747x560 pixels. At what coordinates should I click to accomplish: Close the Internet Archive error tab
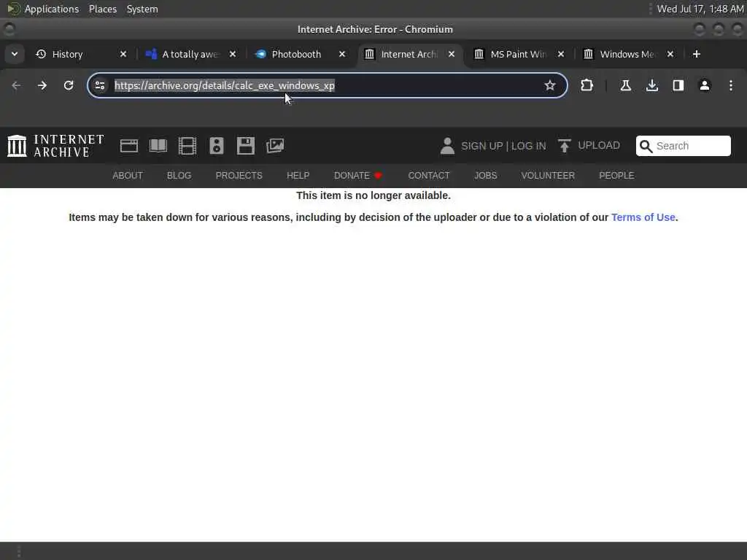452,54
